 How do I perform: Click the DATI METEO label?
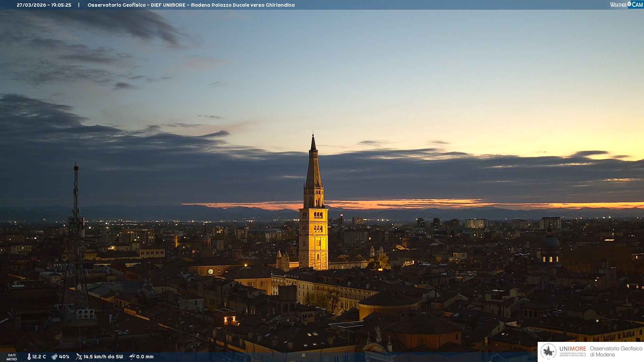(x=12, y=357)
